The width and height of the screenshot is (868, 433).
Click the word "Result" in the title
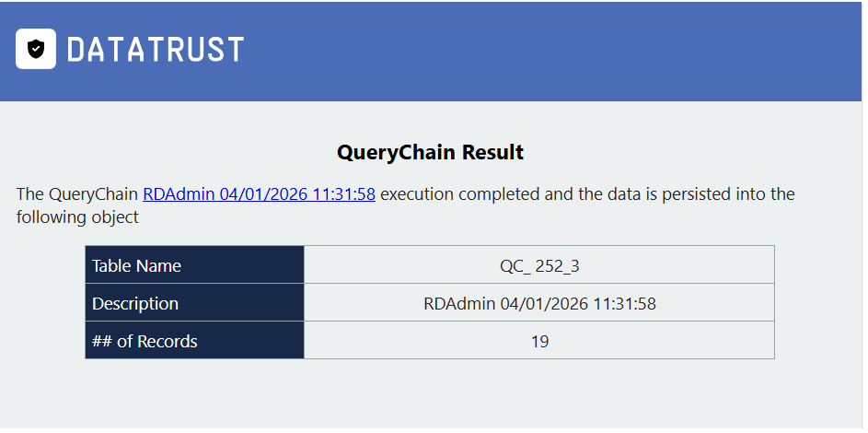492,152
